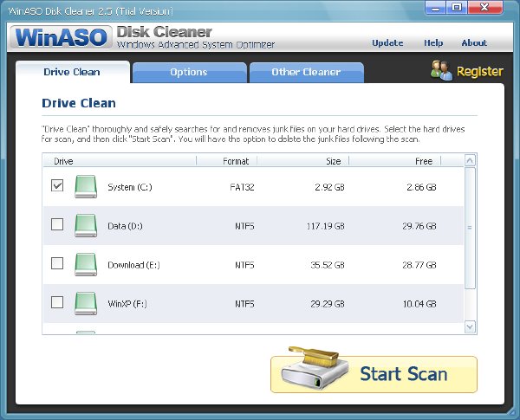The height and width of the screenshot is (420, 520).
Task: Open the Other Cleaner tab
Action: (306, 72)
